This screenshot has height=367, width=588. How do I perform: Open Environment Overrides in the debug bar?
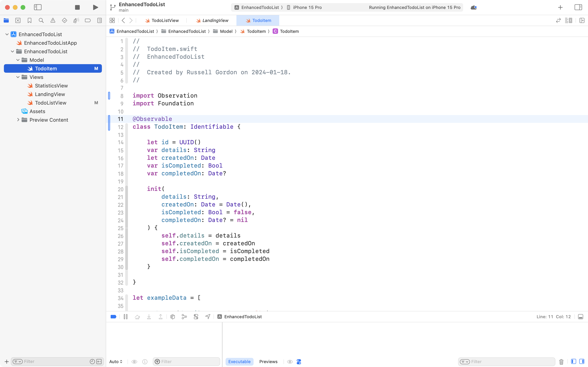click(x=196, y=316)
